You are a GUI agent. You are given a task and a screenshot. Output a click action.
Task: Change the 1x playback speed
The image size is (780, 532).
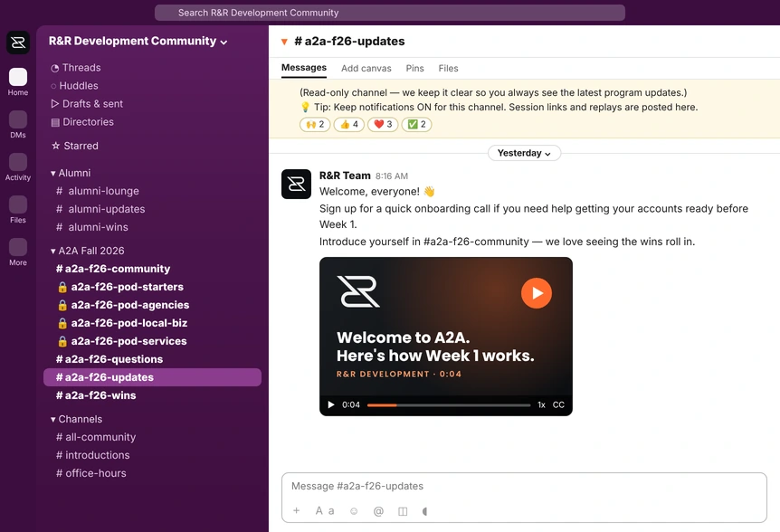[x=541, y=404]
